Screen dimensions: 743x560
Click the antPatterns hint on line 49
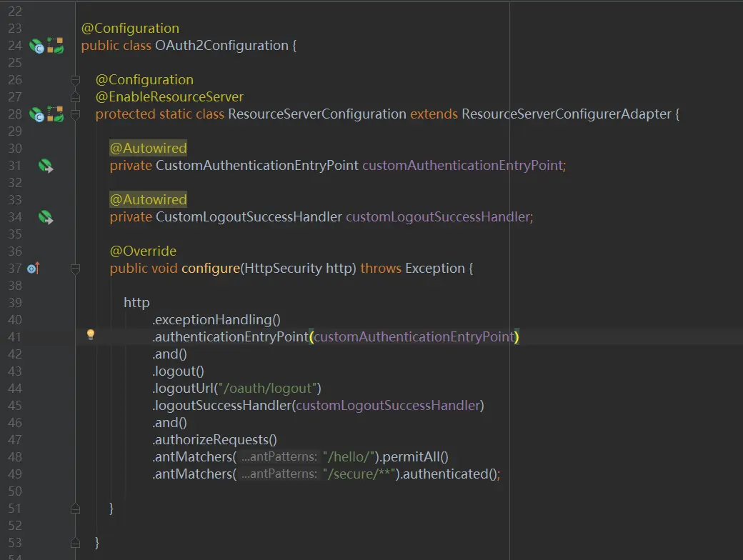(x=279, y=474)
